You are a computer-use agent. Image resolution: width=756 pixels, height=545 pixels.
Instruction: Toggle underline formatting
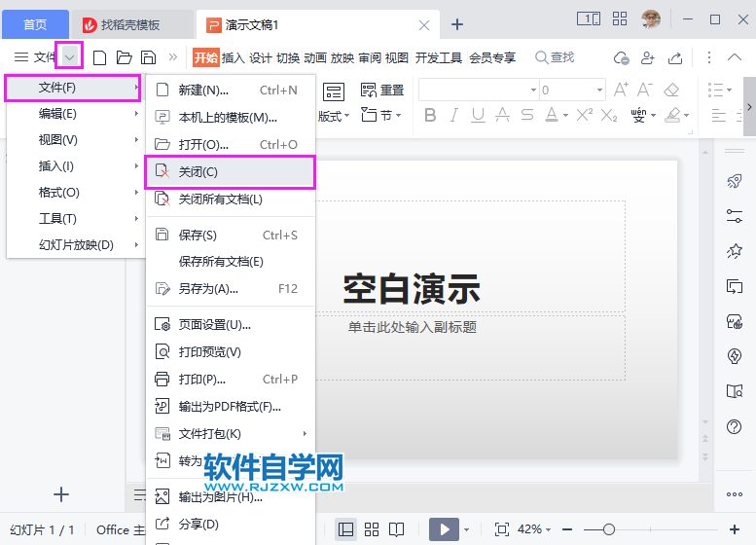point(478,115)
